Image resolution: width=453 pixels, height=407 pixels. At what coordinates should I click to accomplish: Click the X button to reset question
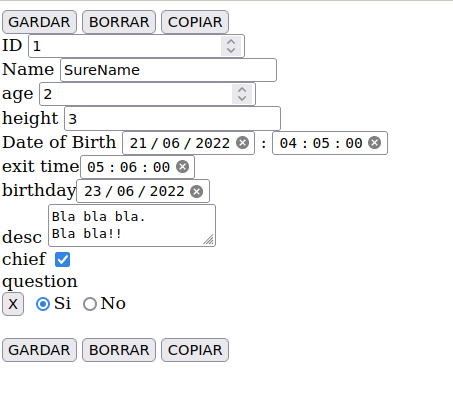[x=13, y=304]
